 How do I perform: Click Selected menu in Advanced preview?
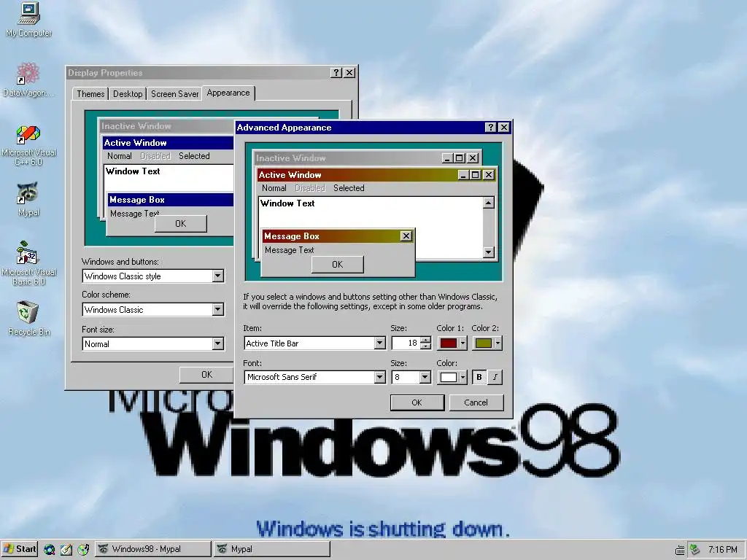tap(349, 188)
